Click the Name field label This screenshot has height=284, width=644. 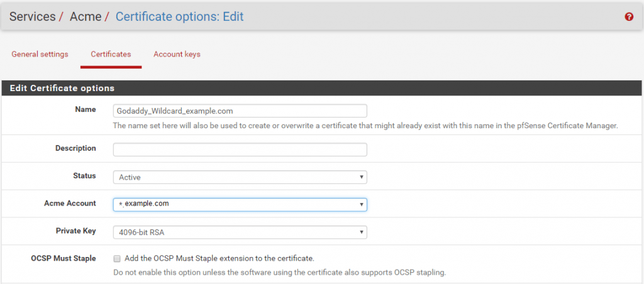86,109
